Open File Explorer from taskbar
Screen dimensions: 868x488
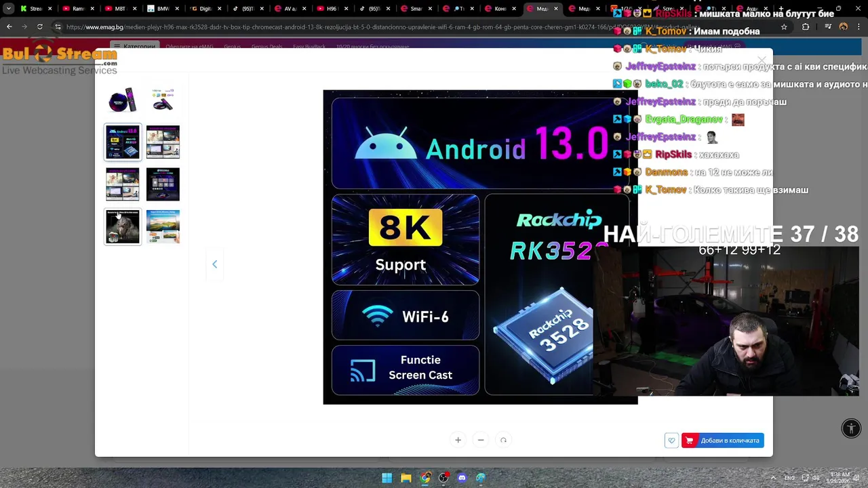tap(406, 478)
